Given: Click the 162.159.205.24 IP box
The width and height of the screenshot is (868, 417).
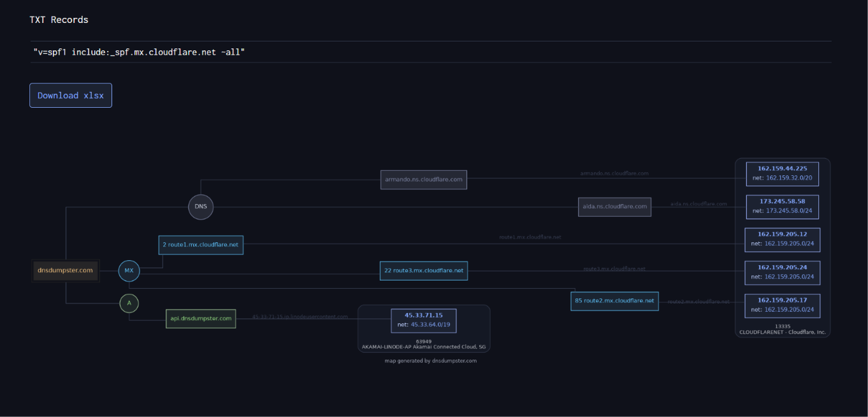Looking at the screenshot, I should point(782,273).
